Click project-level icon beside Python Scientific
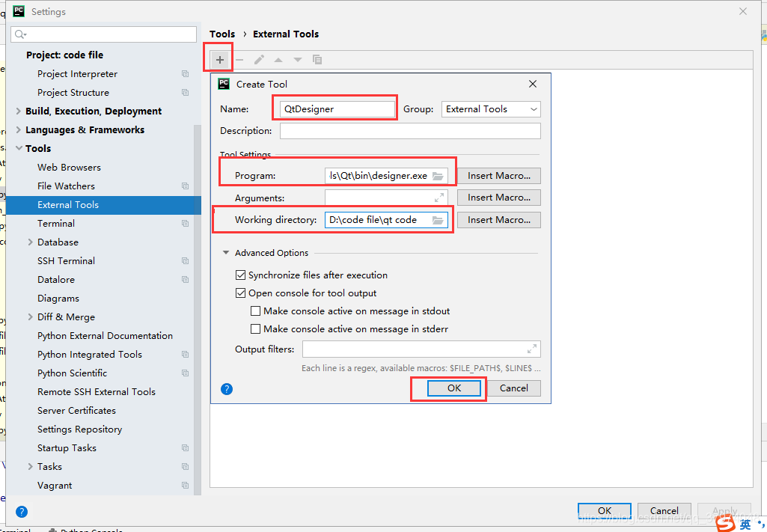 tap(185, 373)
